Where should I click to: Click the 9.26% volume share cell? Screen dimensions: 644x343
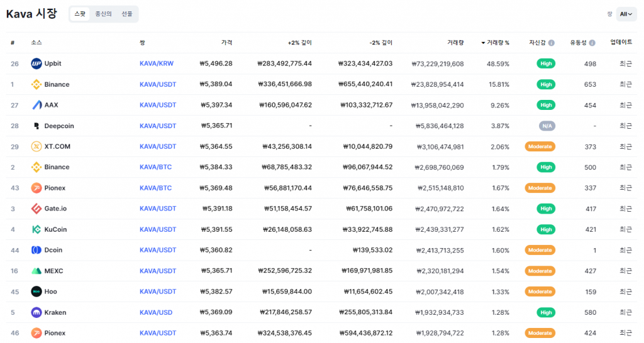coord(500,106)
